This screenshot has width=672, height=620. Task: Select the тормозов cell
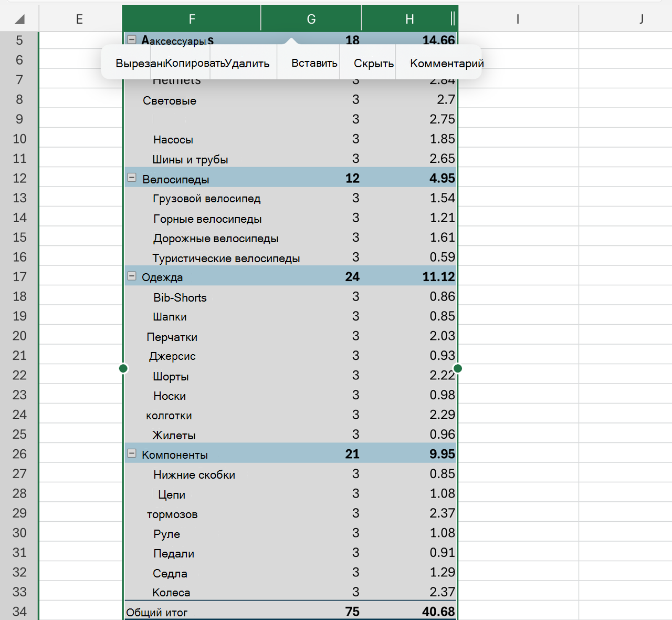click(x=192, y=513)
